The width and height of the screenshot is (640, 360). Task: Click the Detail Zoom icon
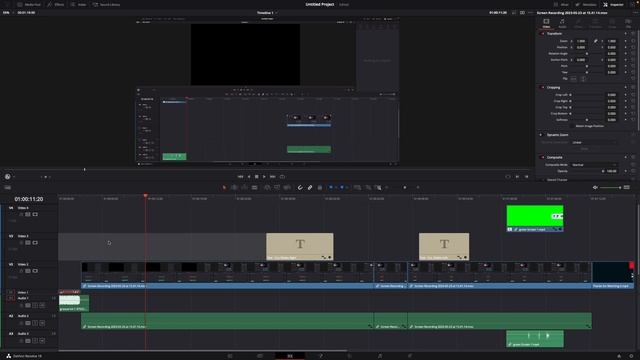(368, 187)
